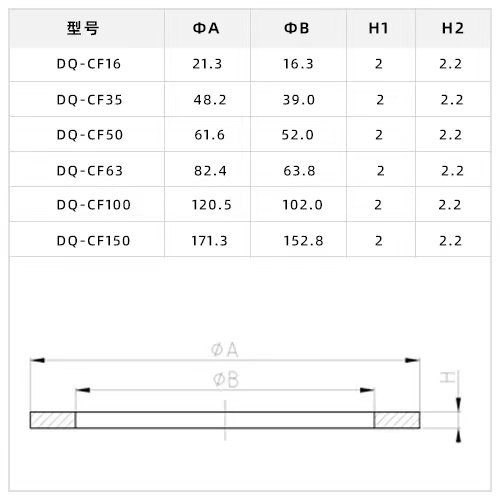Click the 21.3 value cell

(x=207, y=64)
